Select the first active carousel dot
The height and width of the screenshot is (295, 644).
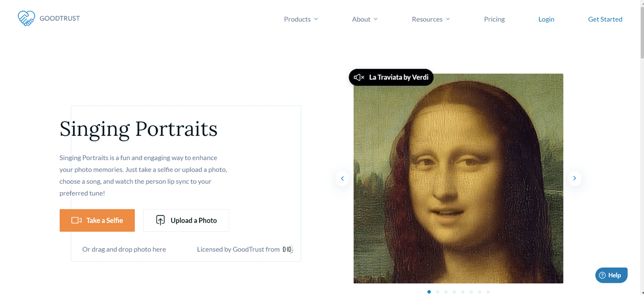click(429, 292)
